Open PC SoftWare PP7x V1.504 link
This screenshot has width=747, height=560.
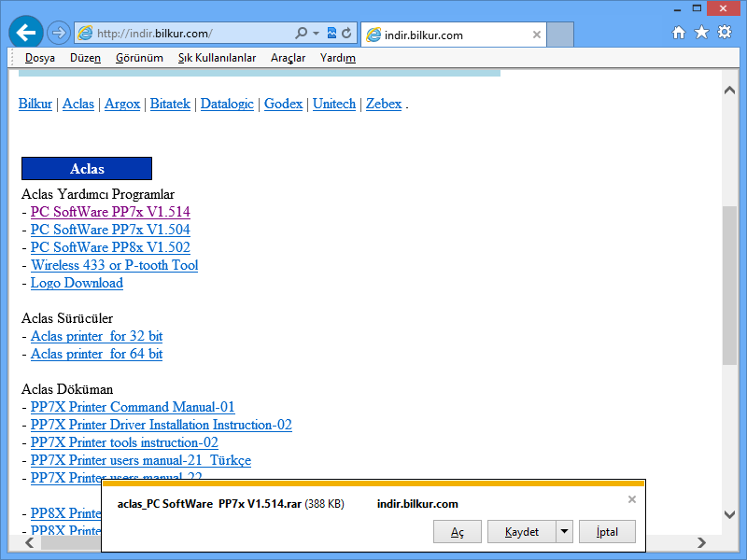pos(110,230)
